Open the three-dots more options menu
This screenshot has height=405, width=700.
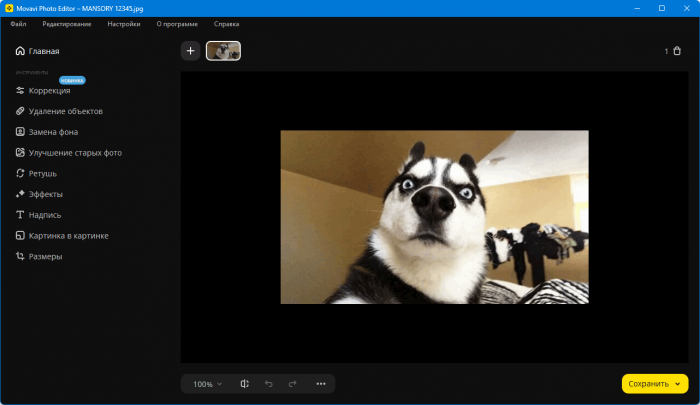(x=321, y=384)
